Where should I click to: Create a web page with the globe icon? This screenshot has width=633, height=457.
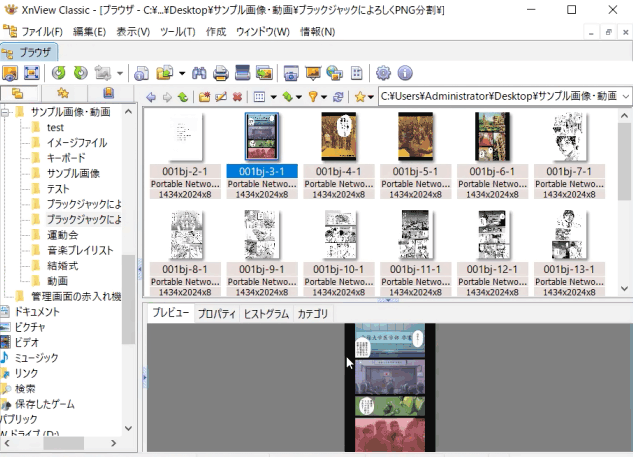335,73
